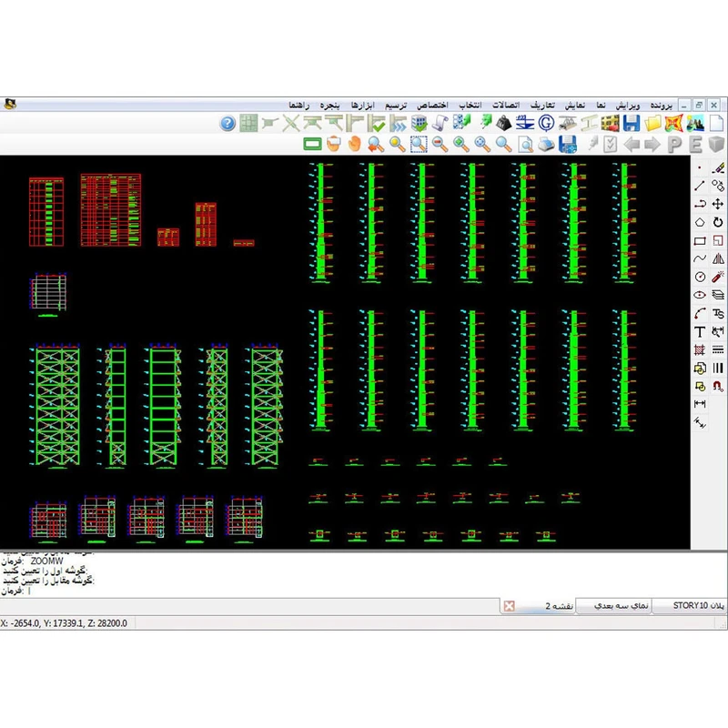Open the ابزارها (Tools) menu
The width and height of the screenshot is (728, 728).
(361, 105)
